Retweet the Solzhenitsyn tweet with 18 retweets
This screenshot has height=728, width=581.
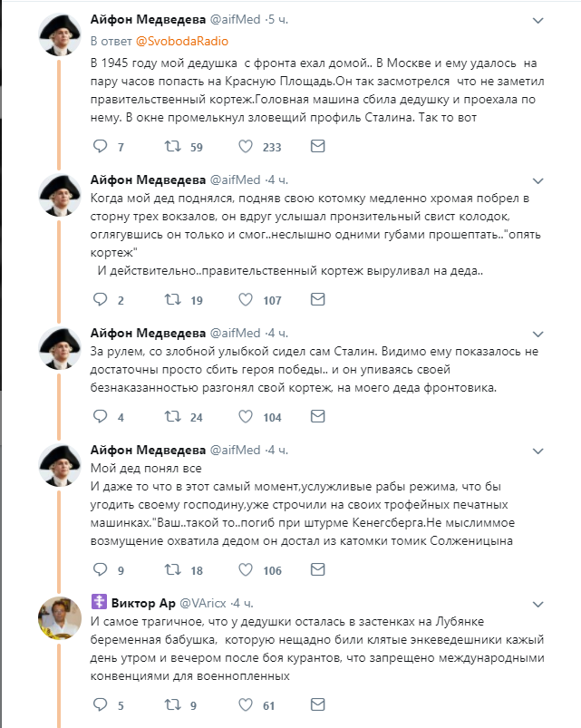tap(173, 569)
